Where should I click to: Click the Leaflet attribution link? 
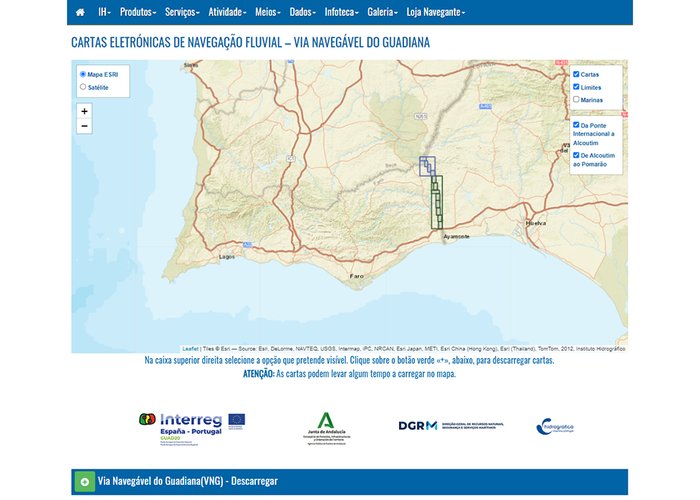coord(190,349)
